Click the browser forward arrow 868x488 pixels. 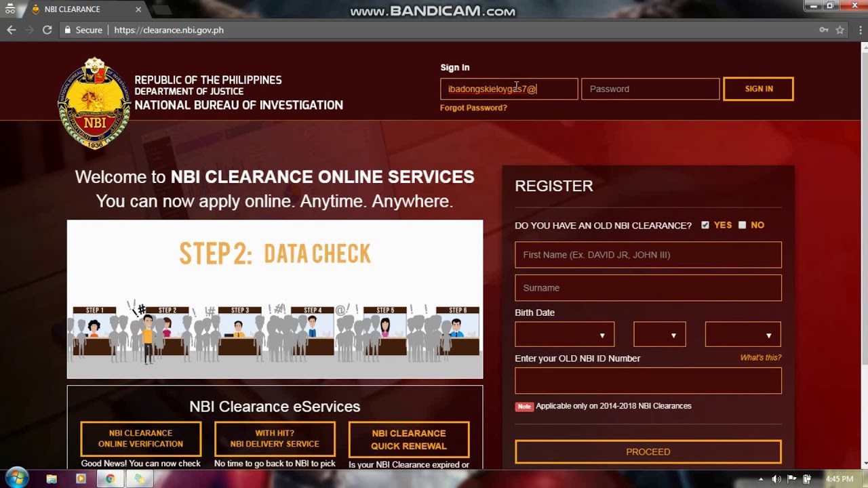(x=29, y=30)
